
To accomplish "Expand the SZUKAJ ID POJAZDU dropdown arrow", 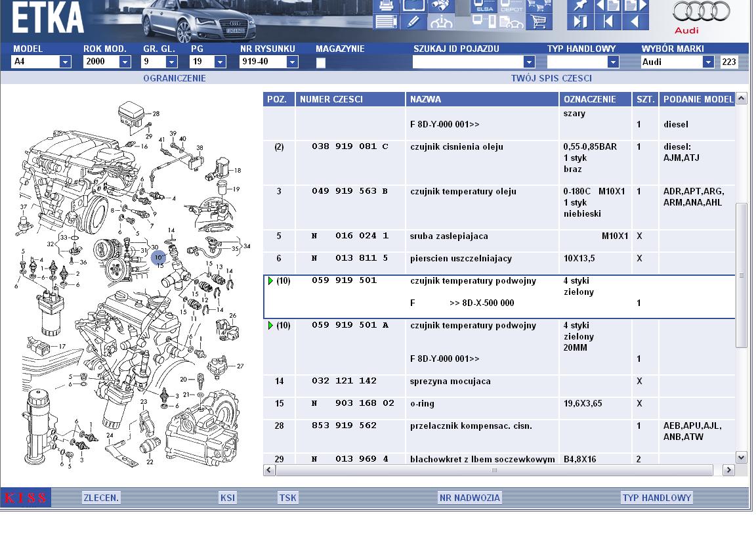I will pos(529,62).
